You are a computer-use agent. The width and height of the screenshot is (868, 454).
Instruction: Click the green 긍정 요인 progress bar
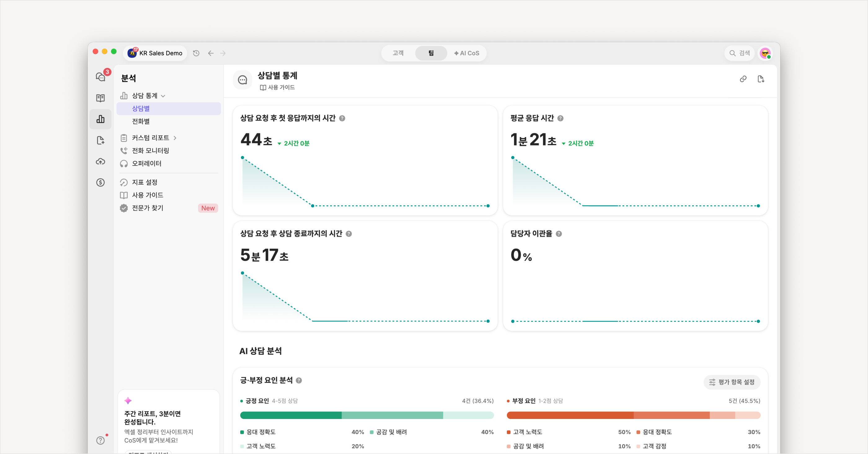[x=367, y=415]
